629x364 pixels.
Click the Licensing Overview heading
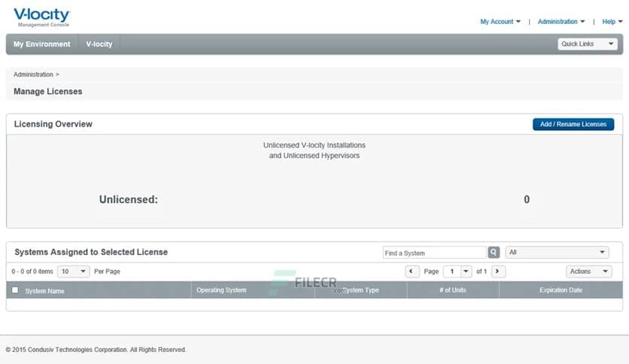53,124
